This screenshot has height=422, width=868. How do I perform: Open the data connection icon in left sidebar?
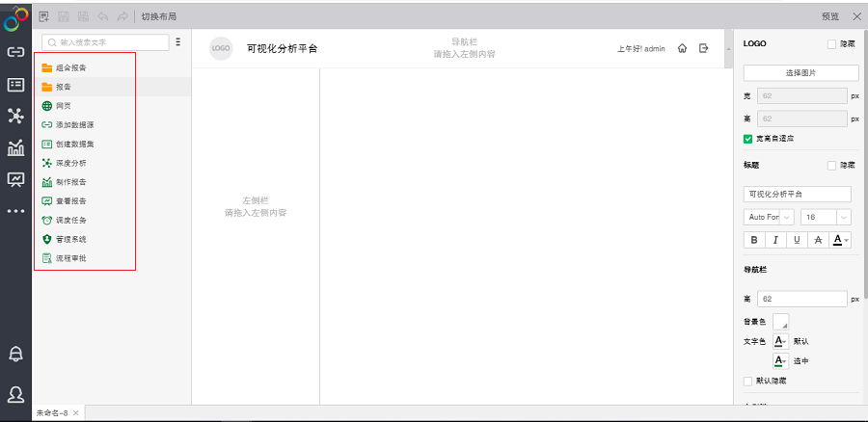pyautogui.click(x=15, y=52)
